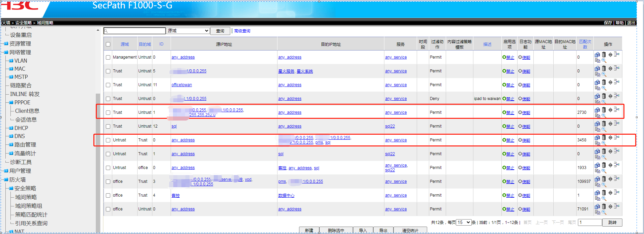This screenshot has width=644, height=234.
Task: Edit the office to Untrust policy
Action: tap(597, 206)
